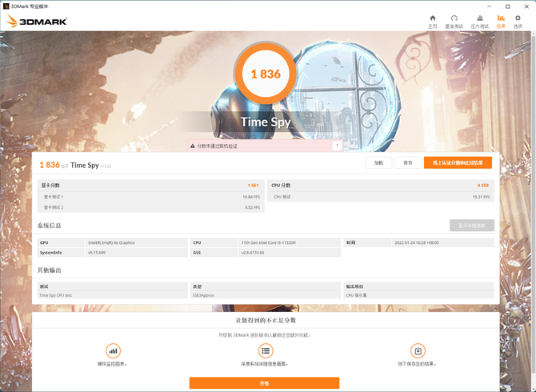This screenshot has width=536, height=392.
Task: Click the orange 升级 upgrade button
Action: coord(264,383)
